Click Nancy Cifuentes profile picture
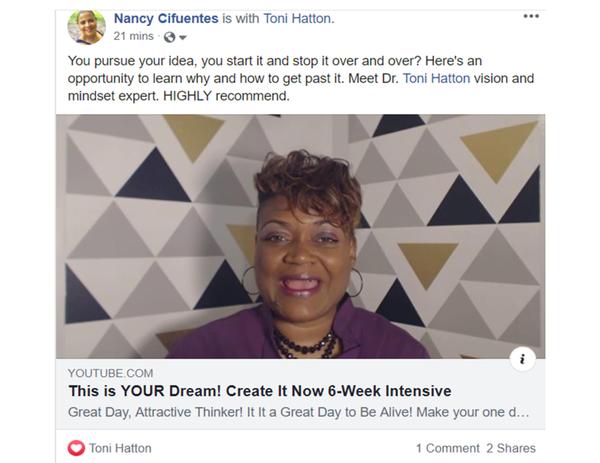Viewport: 600px width, 463px height. [86, 27]
